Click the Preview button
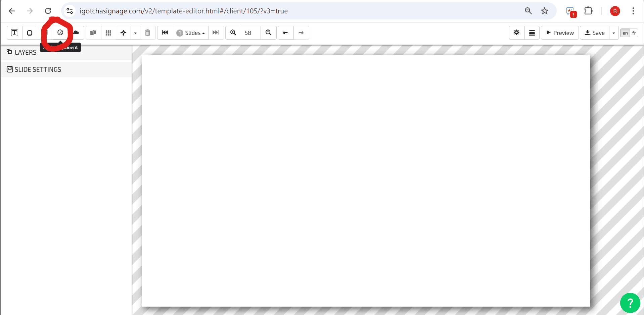 (560, 33)
